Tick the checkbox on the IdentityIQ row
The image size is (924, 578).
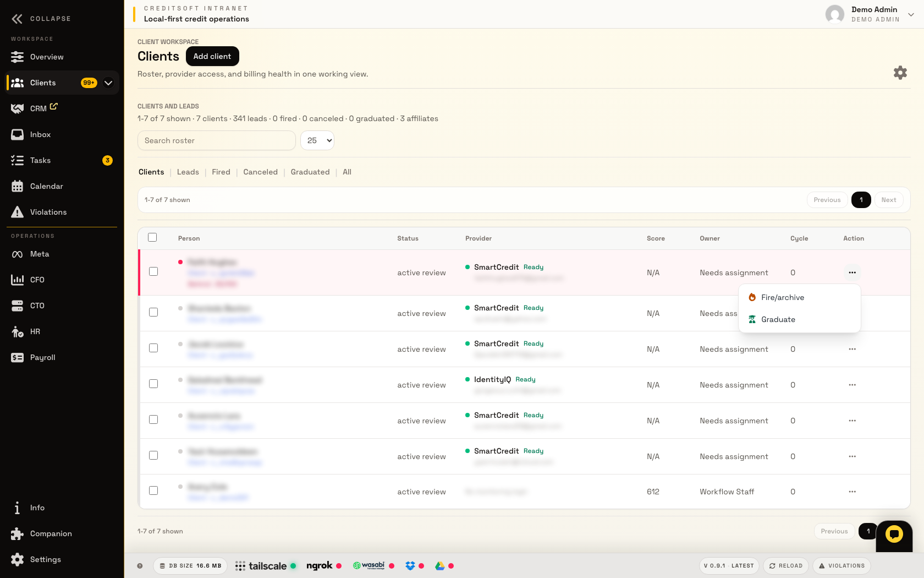pyautogui.click(x=153, y=384)
